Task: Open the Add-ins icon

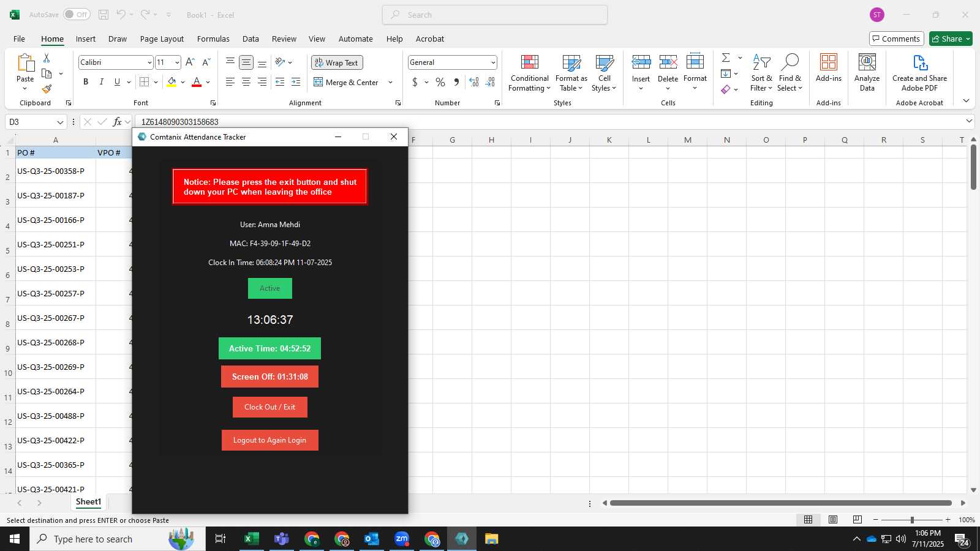Action: 829,62
